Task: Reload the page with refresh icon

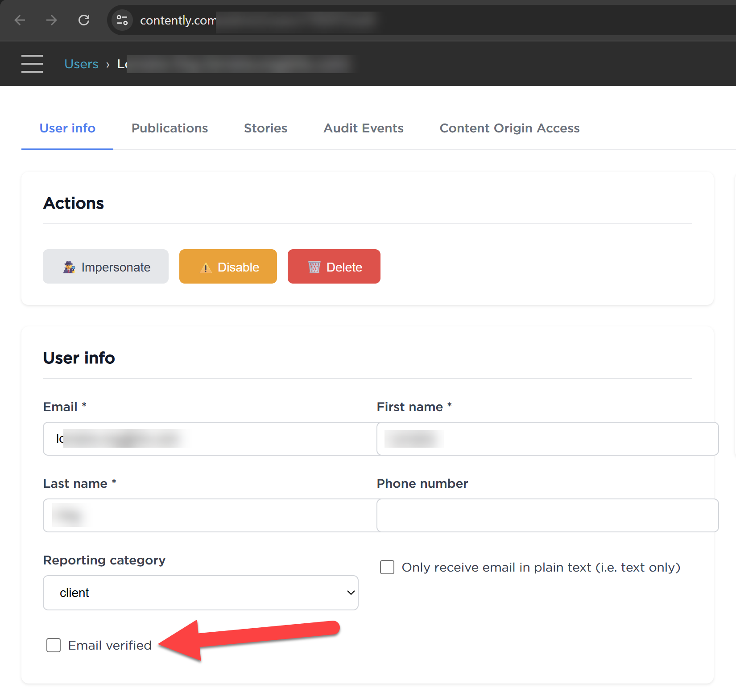Action: [84, 20]
